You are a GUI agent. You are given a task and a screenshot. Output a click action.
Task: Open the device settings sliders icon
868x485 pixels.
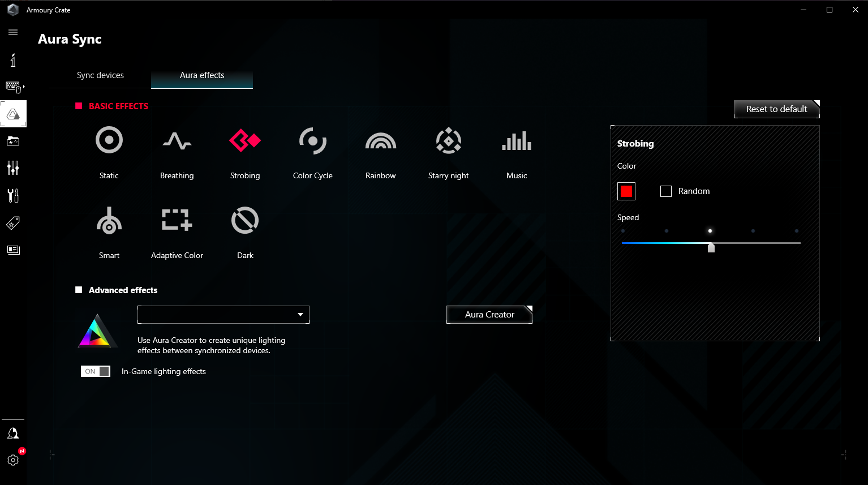[x=13, y=168]
